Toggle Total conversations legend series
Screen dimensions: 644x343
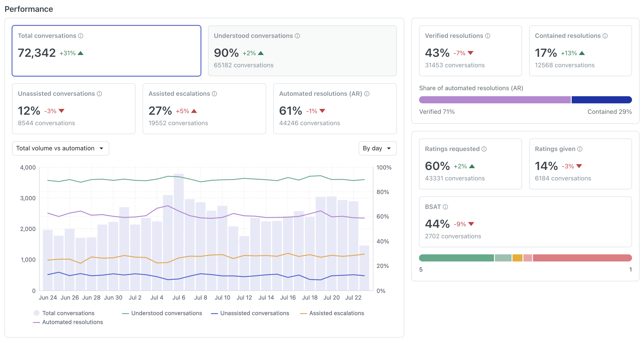click(64, 313)
